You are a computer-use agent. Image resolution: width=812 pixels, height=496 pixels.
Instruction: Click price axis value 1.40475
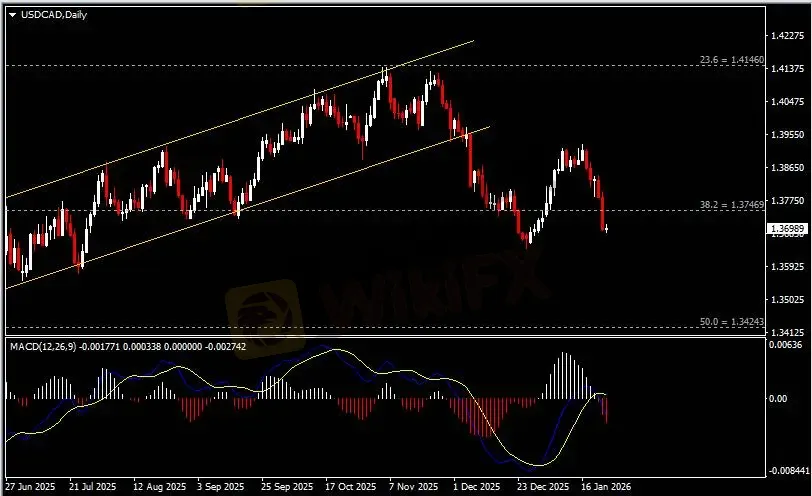(788, 101)
